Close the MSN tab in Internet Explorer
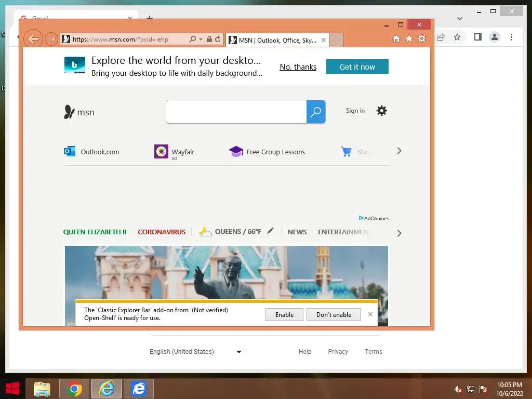 [x=324, y=40]
